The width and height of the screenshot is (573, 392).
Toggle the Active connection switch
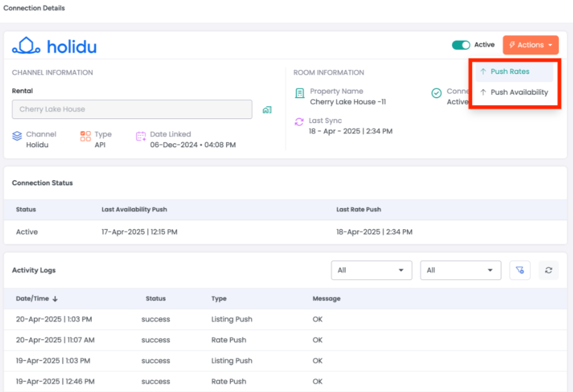[461, 45]
